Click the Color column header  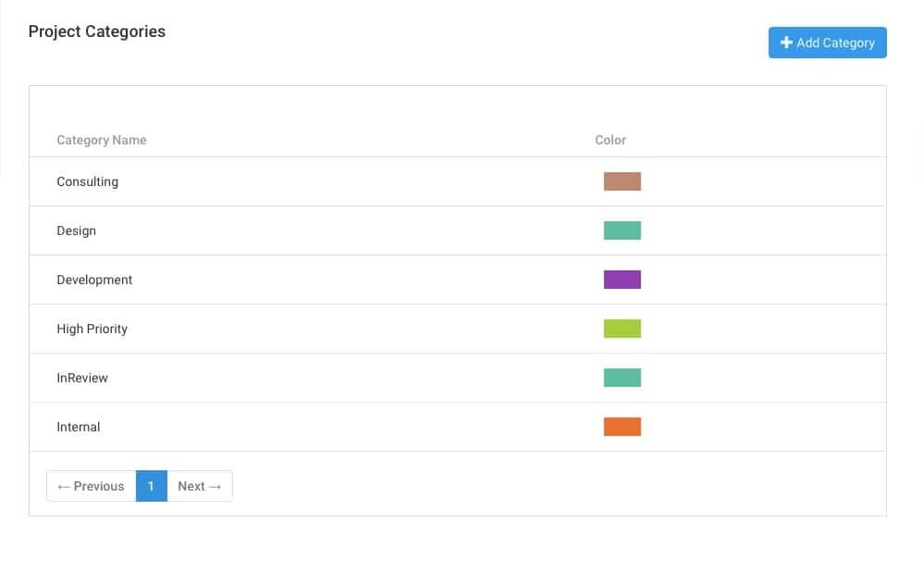coord(610,140)
